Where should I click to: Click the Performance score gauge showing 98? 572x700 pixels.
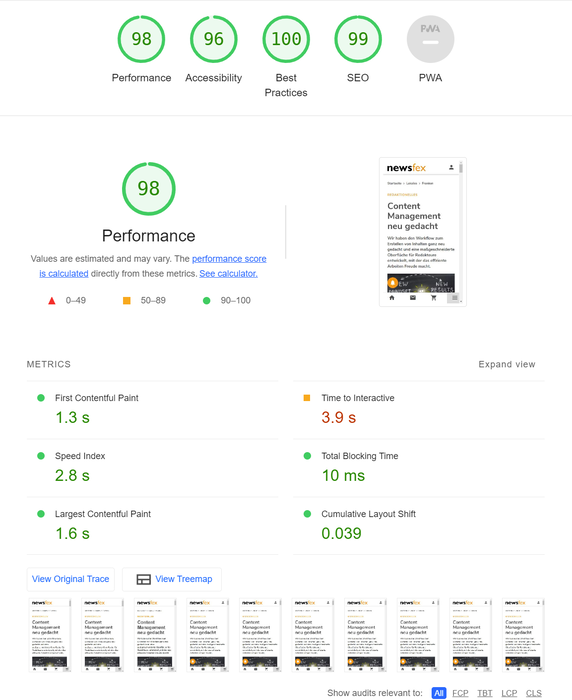pos(141,39)
